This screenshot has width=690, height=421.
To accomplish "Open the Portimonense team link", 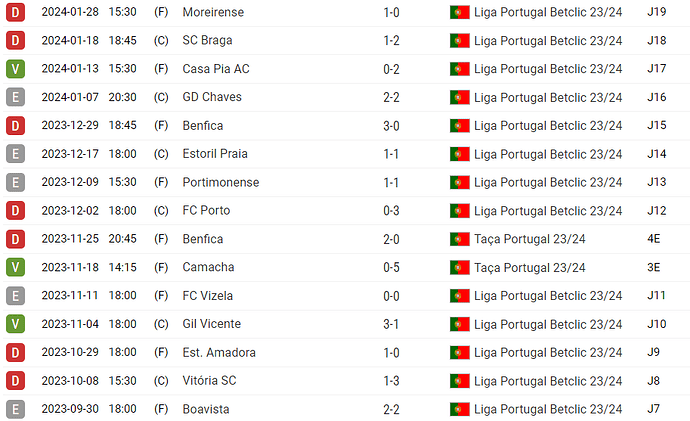I will click(x=221, y=182).
